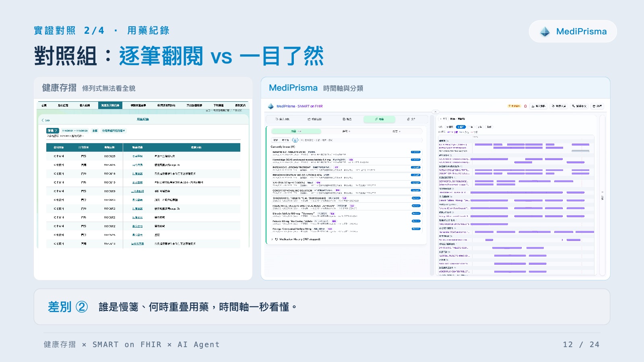
Task: Click gray timeline bar near the top right
Action: pyautogui.click(x=580, y=151)
